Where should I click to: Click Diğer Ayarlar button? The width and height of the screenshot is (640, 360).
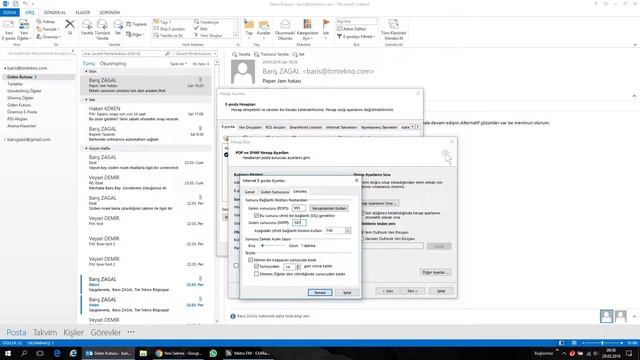coord(435,272)
